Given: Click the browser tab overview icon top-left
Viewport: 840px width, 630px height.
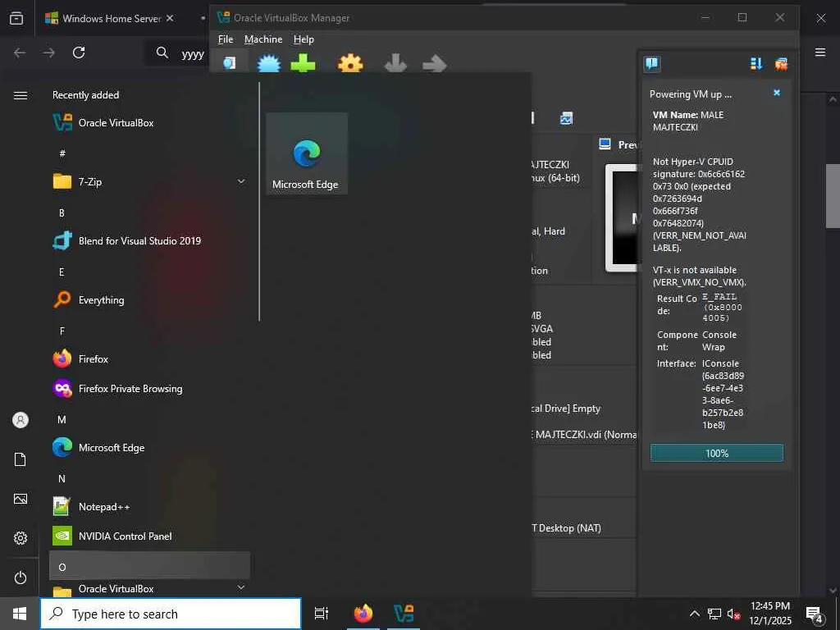Looking at the screenshot, I should pos(16,18).
